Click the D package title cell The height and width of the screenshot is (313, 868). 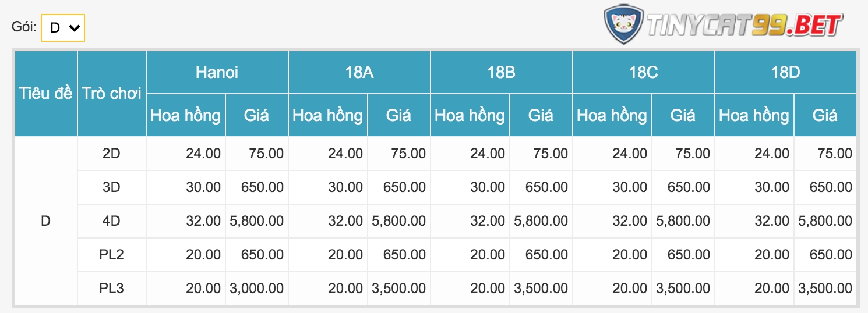(46, 221)
